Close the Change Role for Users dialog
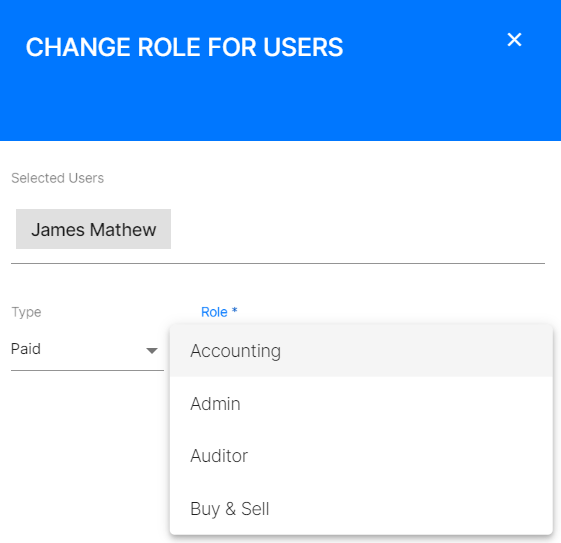Screen dimensions: 561x543 (x=514, y=39)
